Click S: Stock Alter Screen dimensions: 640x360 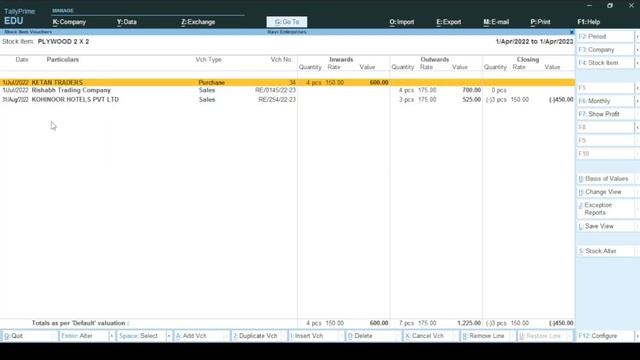pos(605,251)
